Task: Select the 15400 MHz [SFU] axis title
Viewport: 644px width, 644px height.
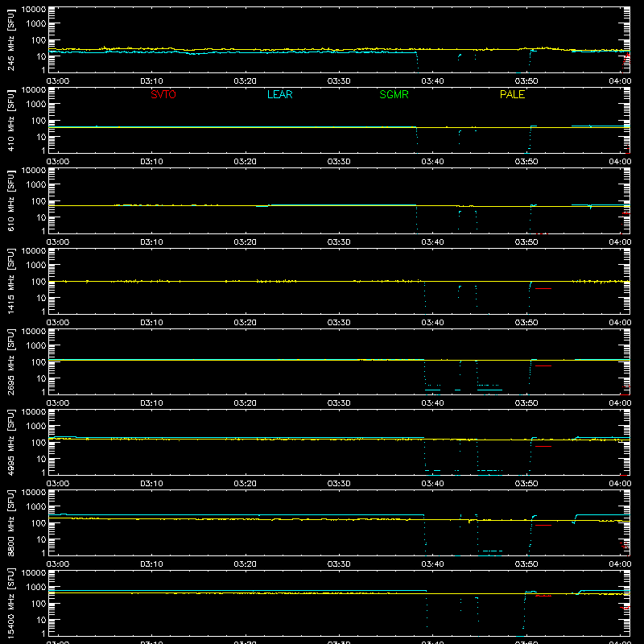Action: [x=11, y=604]
